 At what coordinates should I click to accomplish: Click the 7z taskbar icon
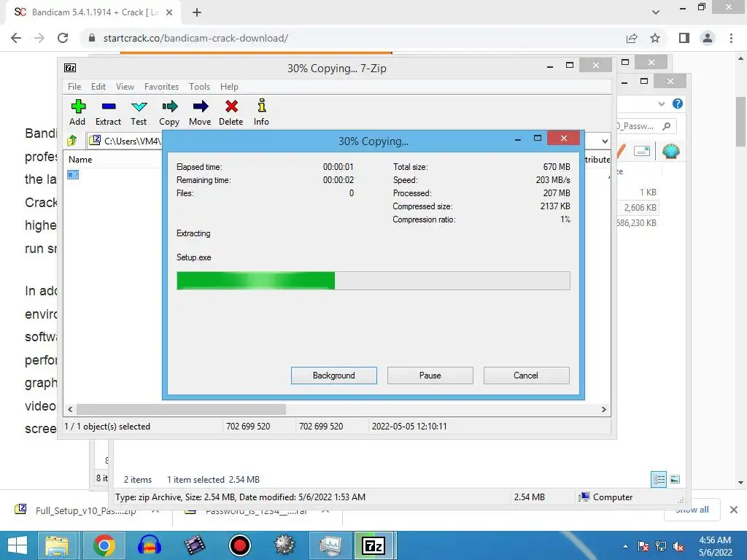(x=374, y=545)
